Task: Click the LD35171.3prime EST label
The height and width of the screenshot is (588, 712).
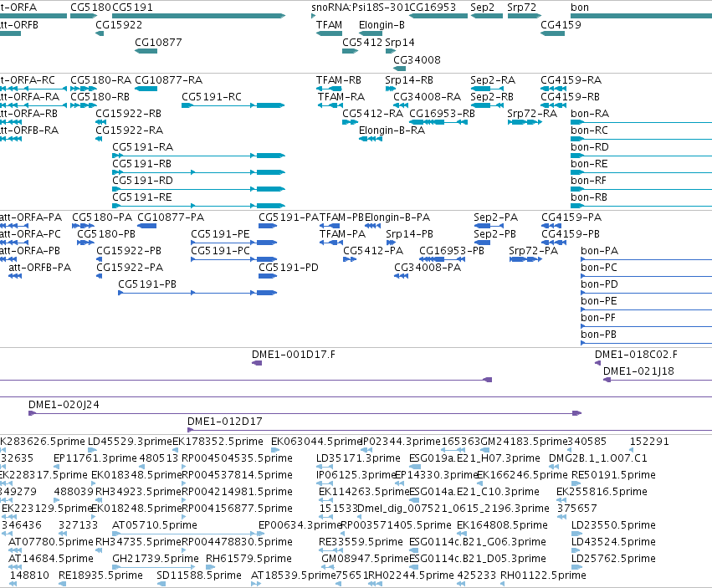Action: click(x=358, y=458)
